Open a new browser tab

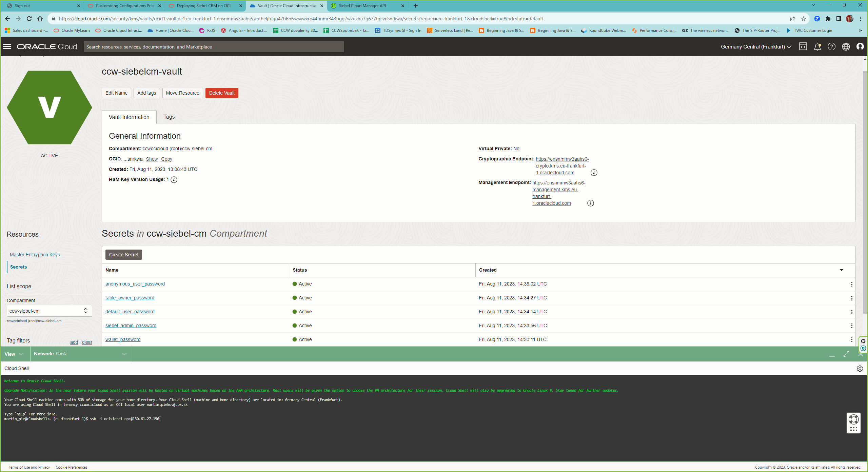pyautogui.click(x=416, y=6)
